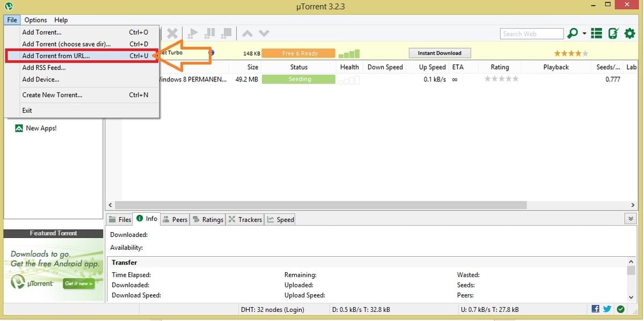Click the Stop torrent square icon
Screen dimensions: 644x321
pos(227,33)
